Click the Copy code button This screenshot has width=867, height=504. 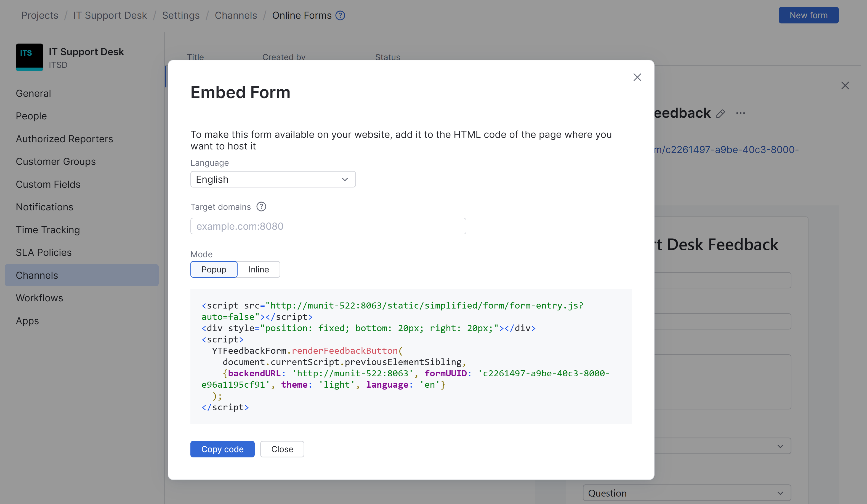(222, 449)
